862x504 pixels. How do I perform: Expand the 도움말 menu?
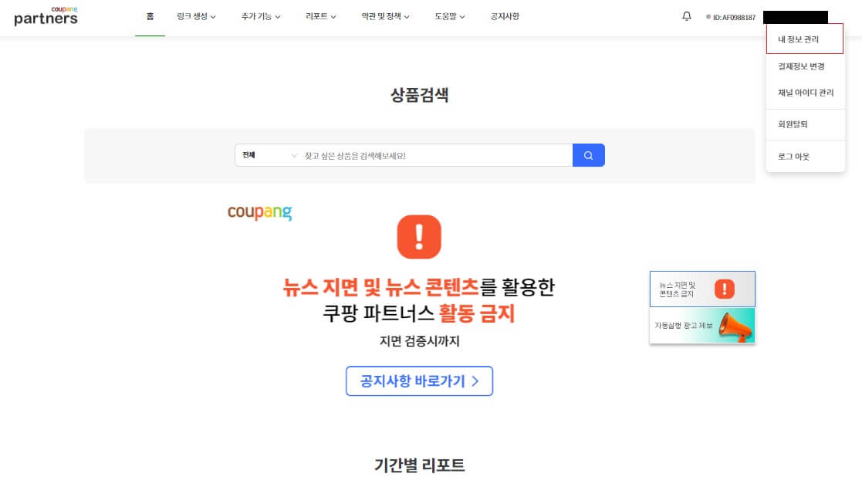pyautogui.click(x=449, y=16)
